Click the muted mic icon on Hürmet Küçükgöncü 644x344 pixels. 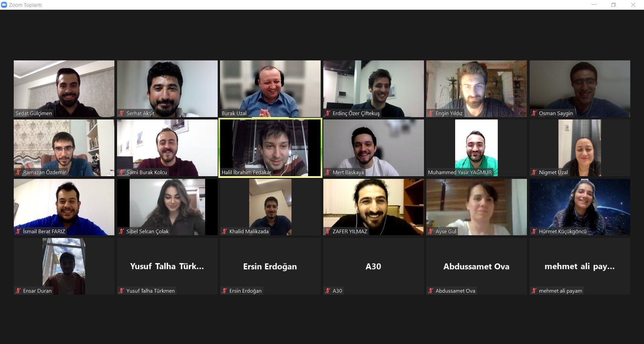534,232
